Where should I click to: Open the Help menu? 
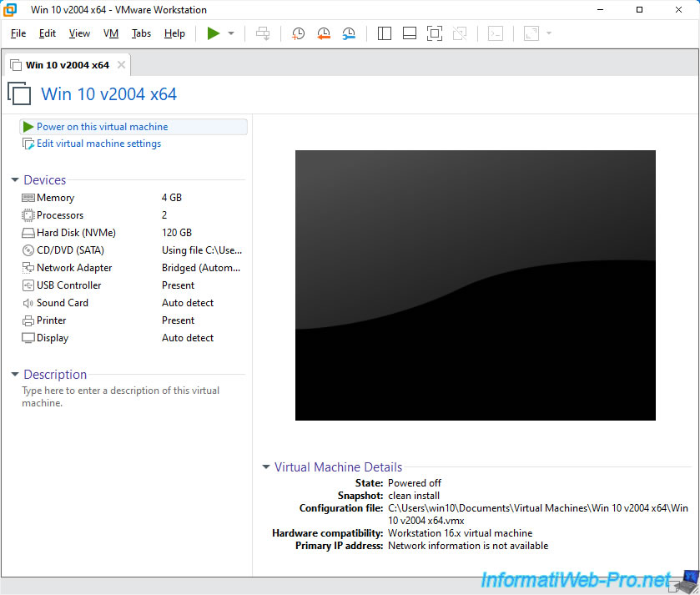(174, 33)
